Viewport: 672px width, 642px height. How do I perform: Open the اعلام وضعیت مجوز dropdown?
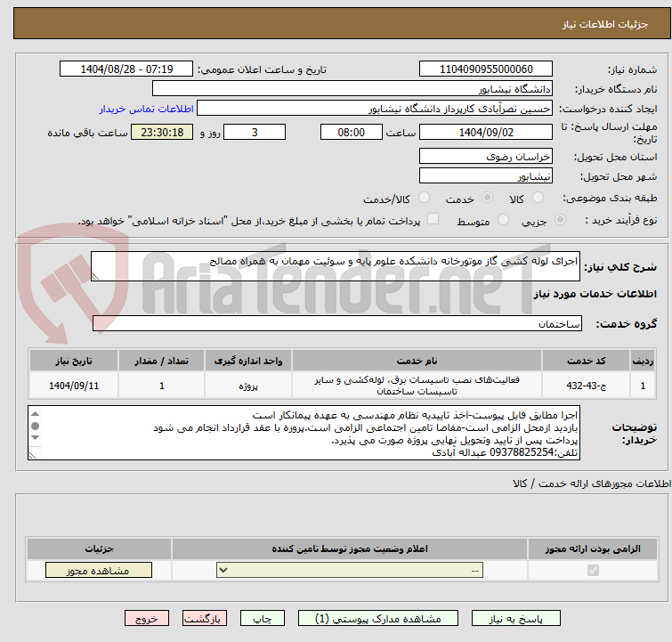[350, 571]
